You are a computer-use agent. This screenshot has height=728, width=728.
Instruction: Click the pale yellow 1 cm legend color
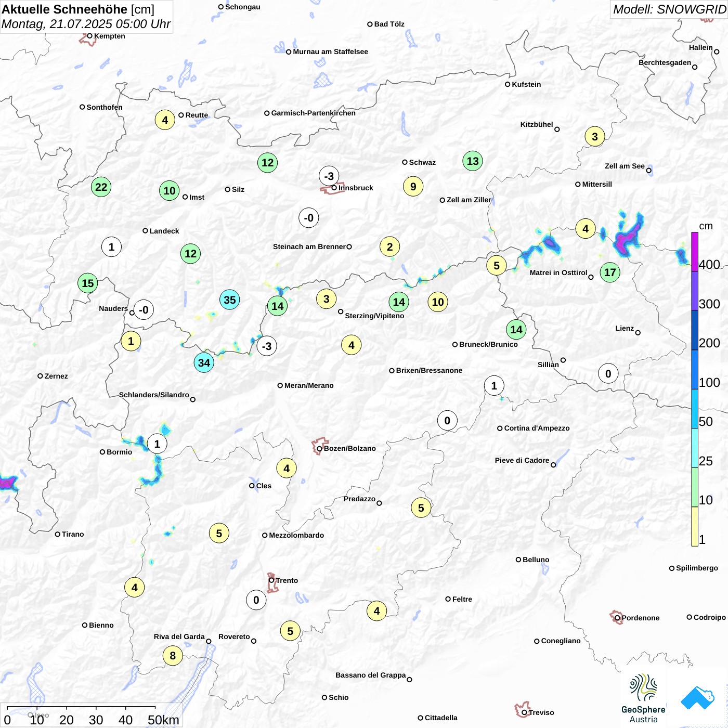pyautogui.click(x=695, y=526)
